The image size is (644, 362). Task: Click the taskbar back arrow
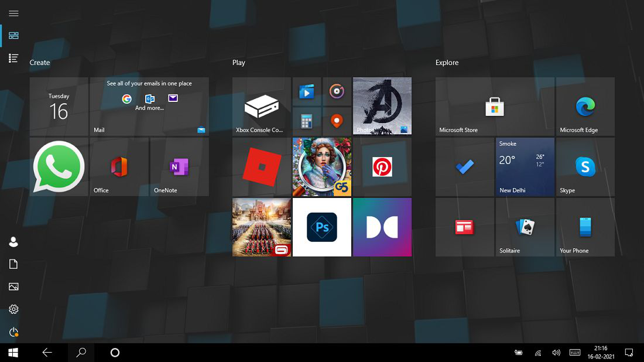(x=47, y=353)
